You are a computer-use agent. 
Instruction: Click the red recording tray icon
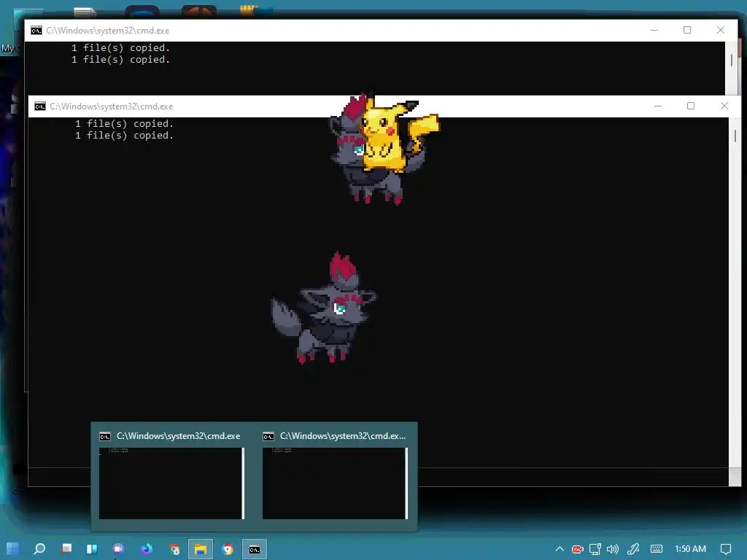coord(578,549)
